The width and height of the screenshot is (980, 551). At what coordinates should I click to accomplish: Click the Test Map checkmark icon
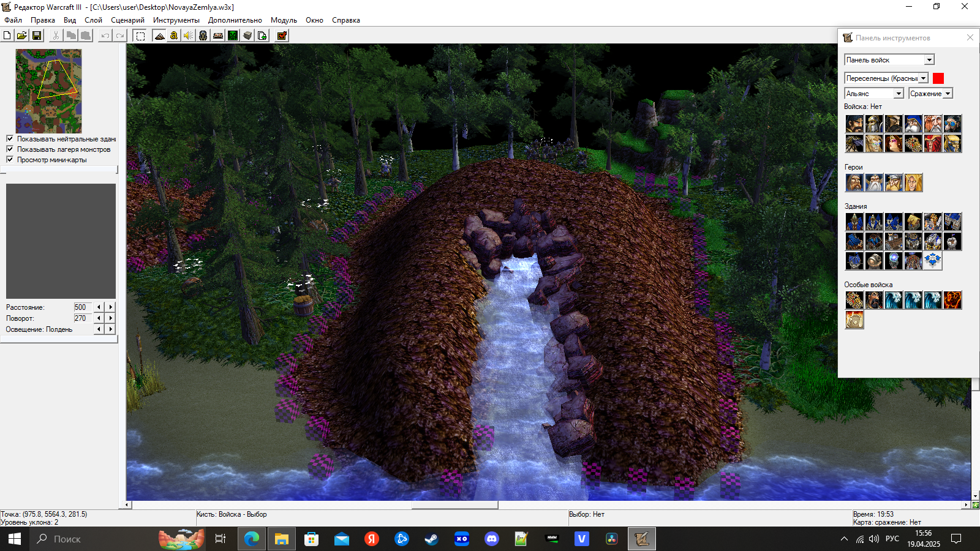tap(282, 36)
